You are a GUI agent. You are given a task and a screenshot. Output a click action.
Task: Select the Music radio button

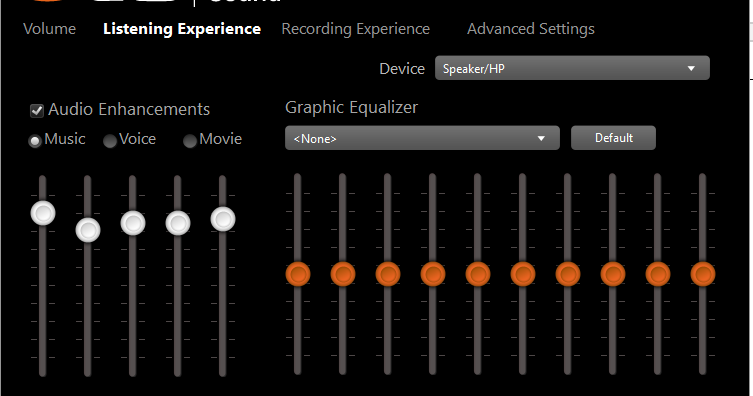pyautogui.click(x=35, y=141)
